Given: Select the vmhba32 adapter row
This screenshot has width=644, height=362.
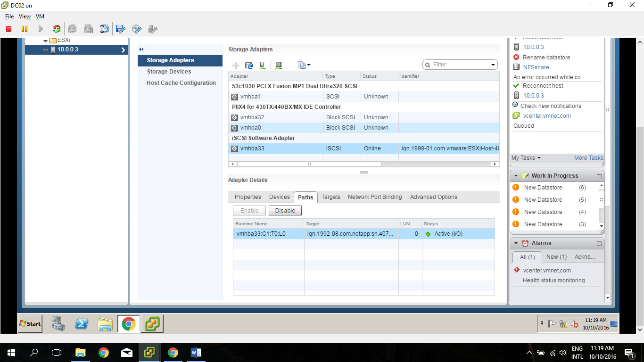Looking at the screenshot, I should tap(363, 117).
